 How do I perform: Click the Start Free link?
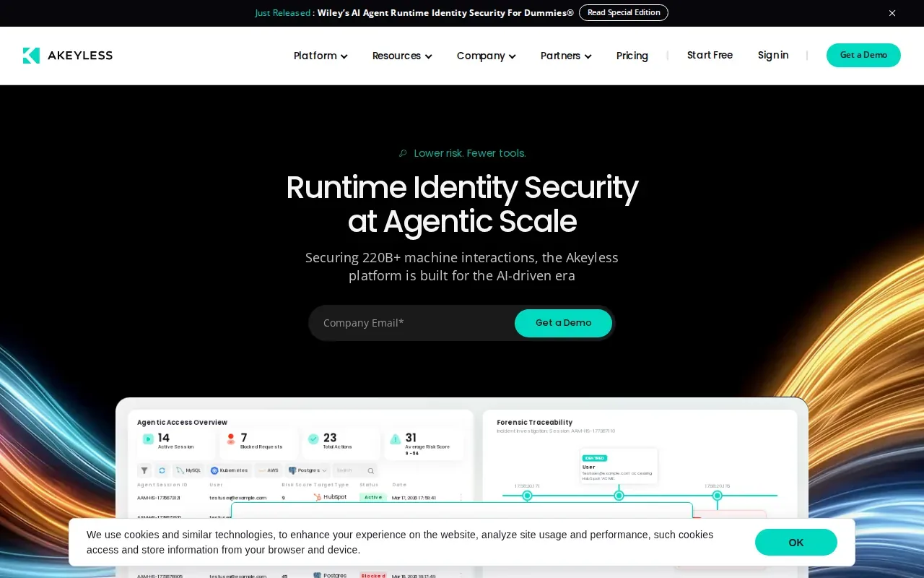[x=710, y=55]
